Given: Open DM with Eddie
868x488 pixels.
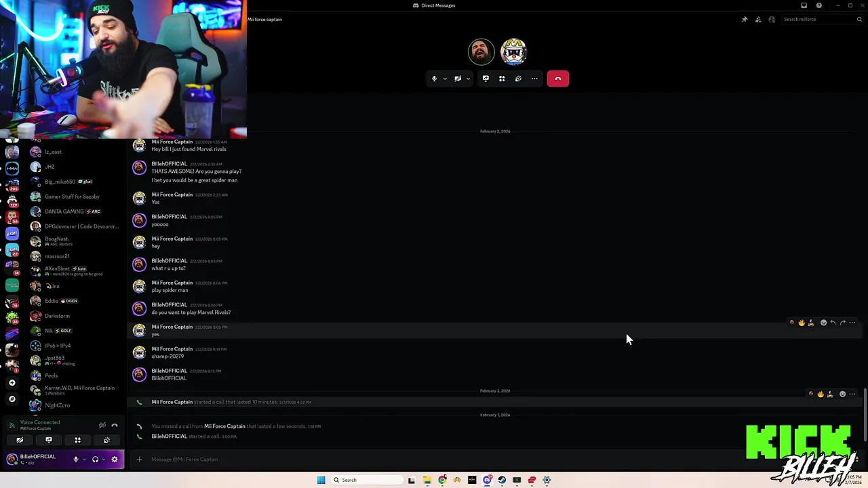Looking at the screenshot, I should point(75,301).
